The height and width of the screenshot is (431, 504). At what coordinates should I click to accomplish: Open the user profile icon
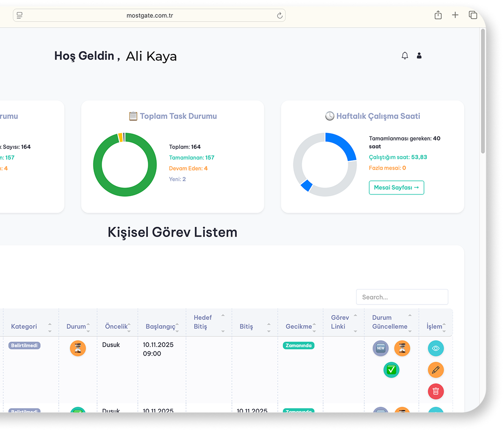[x=419, y=55]
